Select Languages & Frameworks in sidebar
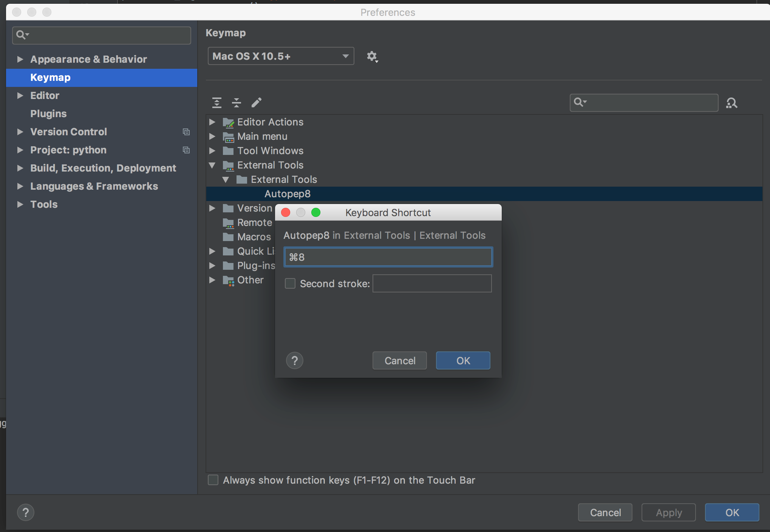The width and height of the screenshot is (770, 532). 94,186
